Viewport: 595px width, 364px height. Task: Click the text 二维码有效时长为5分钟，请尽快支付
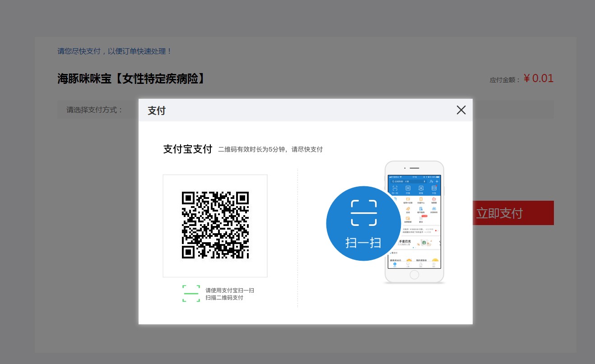[270, 149]
